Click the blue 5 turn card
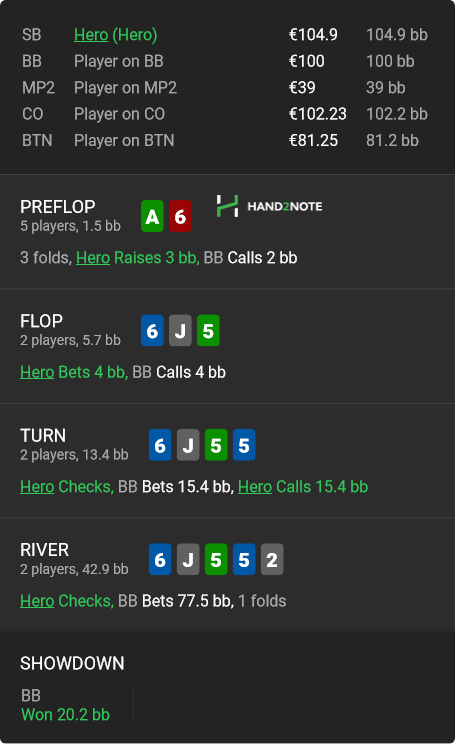 tap(244, 445)
